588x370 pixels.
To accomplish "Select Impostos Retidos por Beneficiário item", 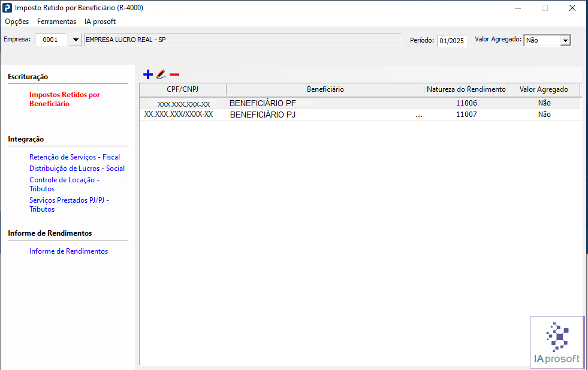I will (65, 99).
